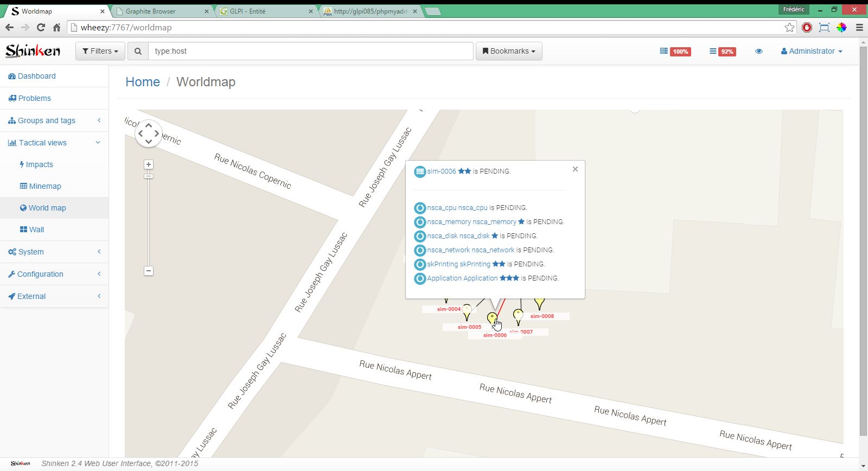The image size is (868, 471).
Task: Switch to the phpmyadmin browser tab
Action: (x=371, y=11)
